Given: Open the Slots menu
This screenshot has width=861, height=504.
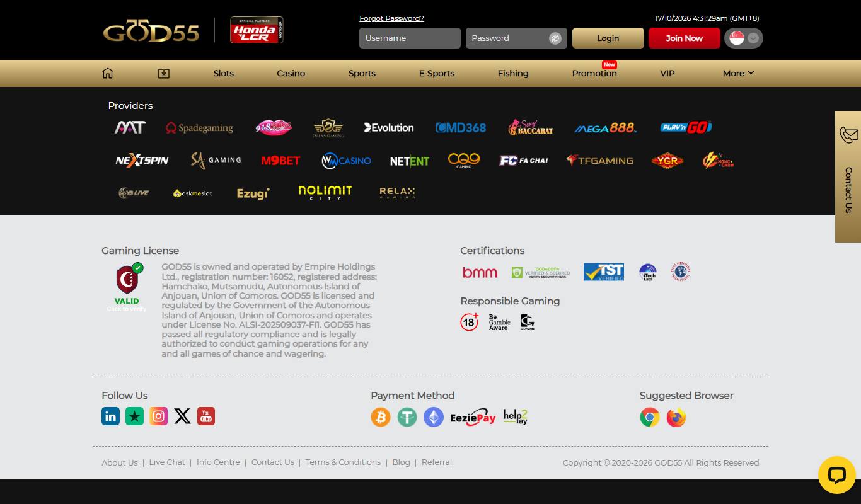Looking at the screenshot, I should click(x=223, y=73).
